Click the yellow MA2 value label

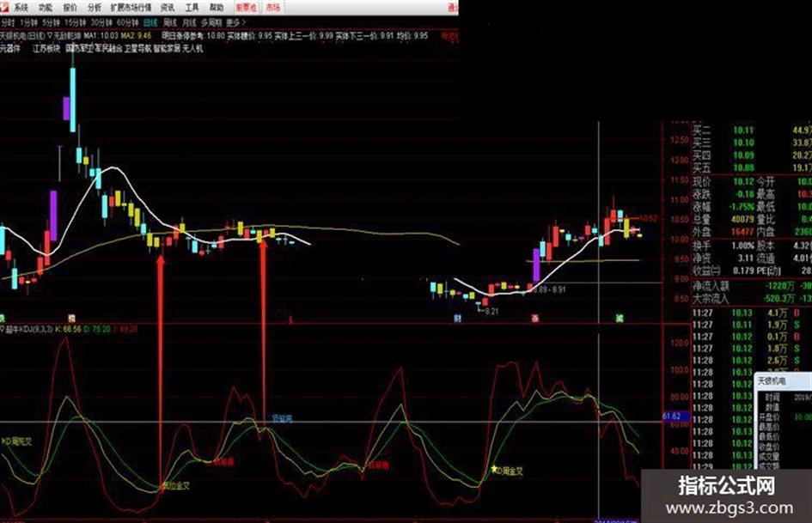[x=137, y=36]
